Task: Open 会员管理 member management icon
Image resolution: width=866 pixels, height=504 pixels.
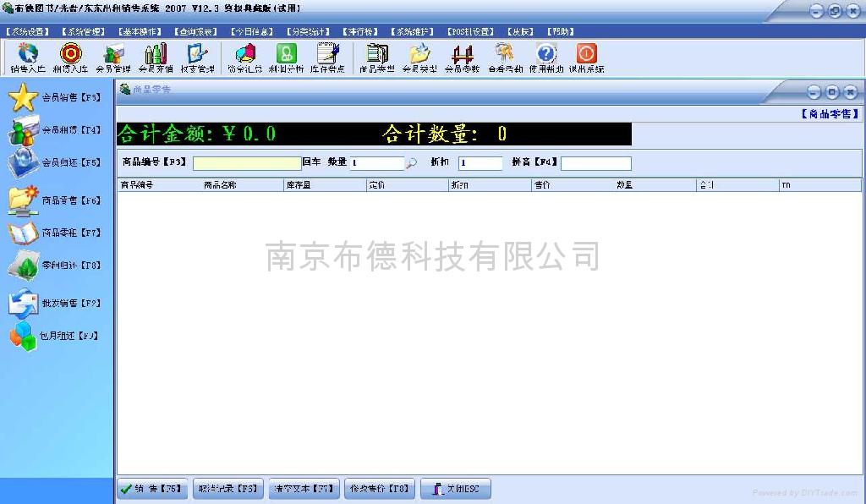Action: [x=113, y=58]
